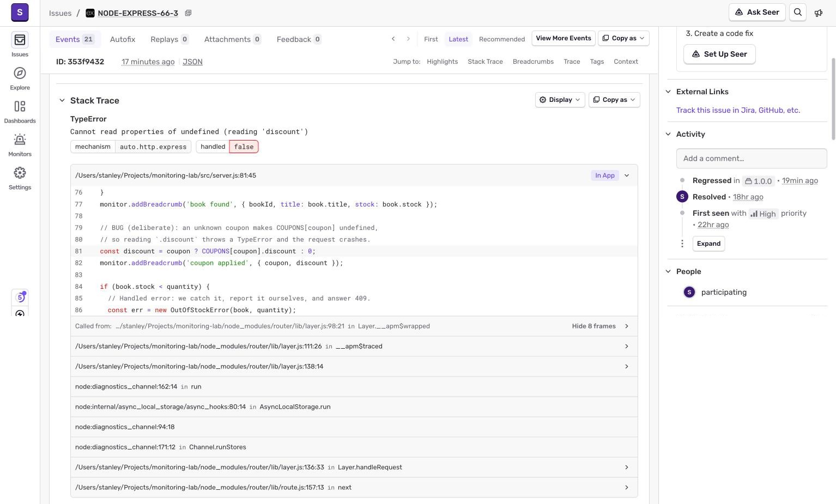This screenshot has width=836, height=504.
Task: Open the Display dropdown in Stack Trace
Action: pos(560,100)
